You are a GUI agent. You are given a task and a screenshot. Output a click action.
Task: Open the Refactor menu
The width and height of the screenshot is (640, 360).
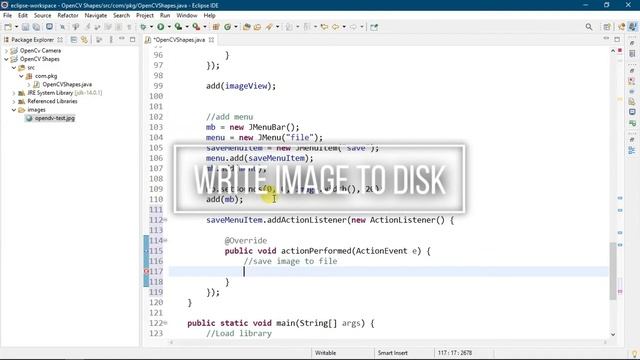click(x=68, y=16)
